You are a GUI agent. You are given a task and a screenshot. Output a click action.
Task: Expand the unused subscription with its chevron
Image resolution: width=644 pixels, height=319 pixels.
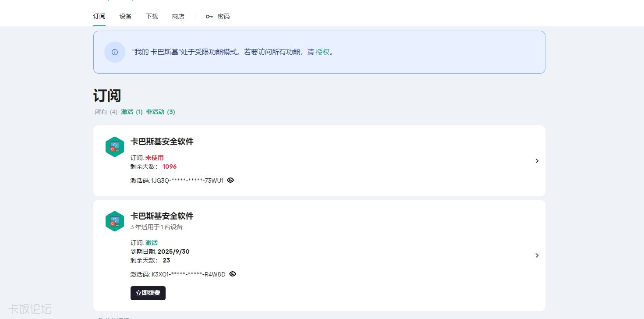(x=537, y=161)
